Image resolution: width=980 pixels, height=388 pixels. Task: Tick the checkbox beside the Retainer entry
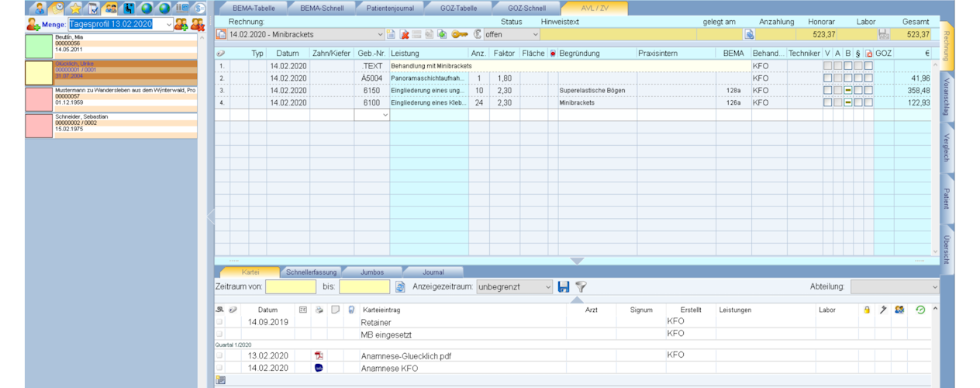219,322
